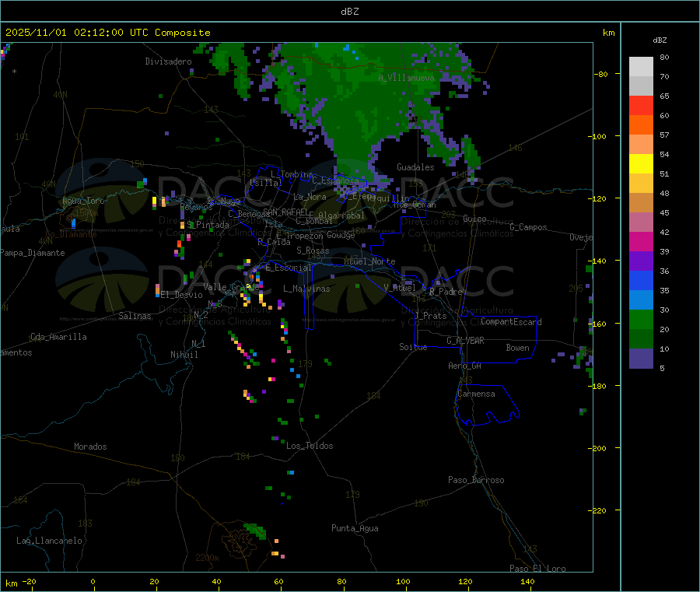Click the R_Padre label
This screenshot has height=592, width=700.
coord(446,292)
